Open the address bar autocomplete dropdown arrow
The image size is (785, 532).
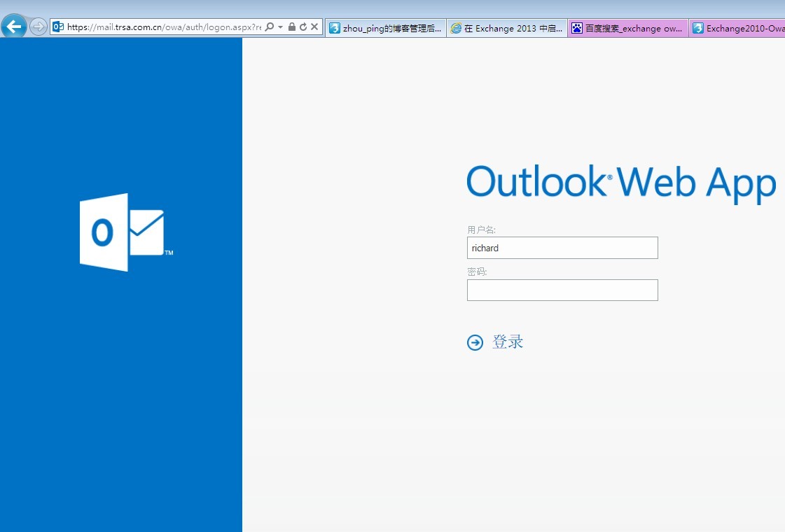[x=280, y=27]
